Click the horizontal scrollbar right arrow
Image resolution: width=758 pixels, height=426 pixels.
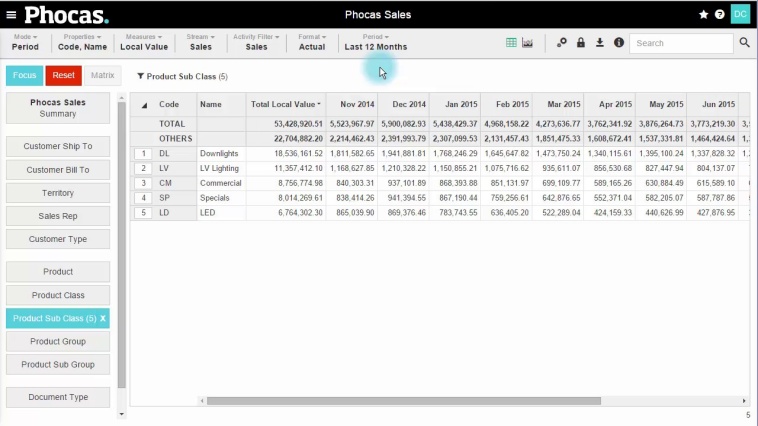(x=744, y=401)
